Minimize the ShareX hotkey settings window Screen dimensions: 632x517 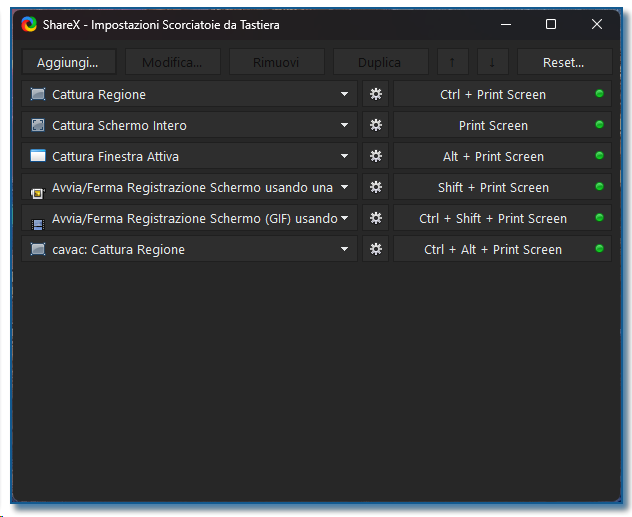point(506,25)
